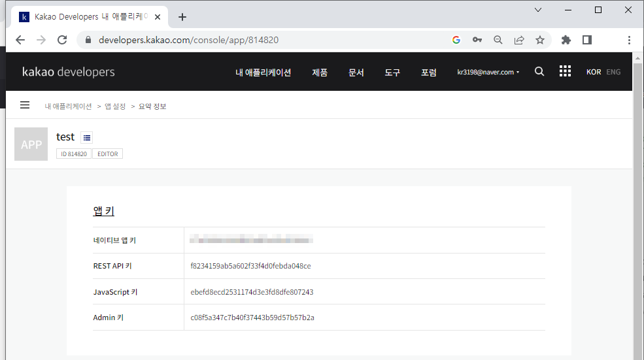Click the padlock site info icon
Viewport: 644px width, 360px height.
point(88,40)
